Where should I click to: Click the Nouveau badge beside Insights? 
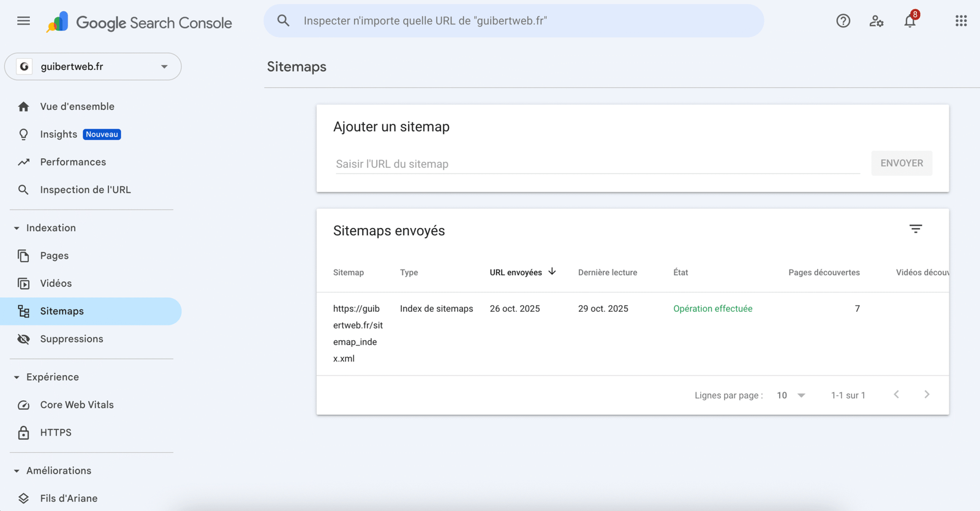click(x=102, y=134)
